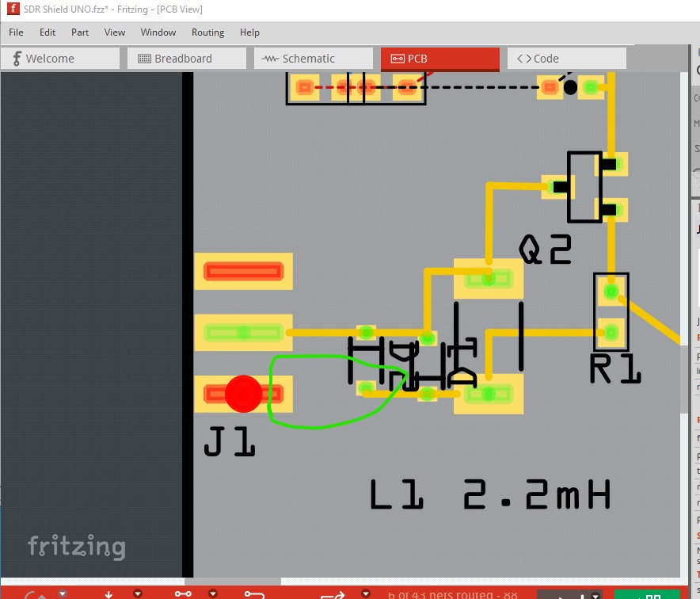This screenshot has width=700, height=599.
Task: Open the View menu
Action: tap(115, 32)
